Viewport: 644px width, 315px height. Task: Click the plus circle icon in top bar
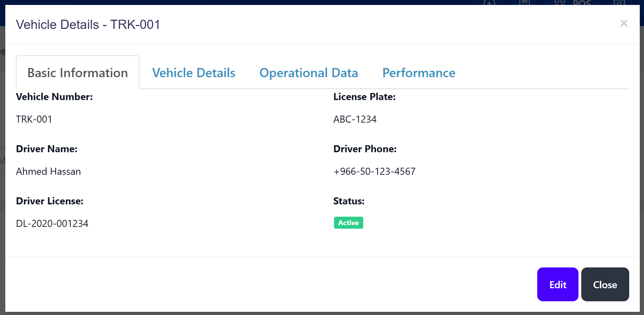point(489,3)
